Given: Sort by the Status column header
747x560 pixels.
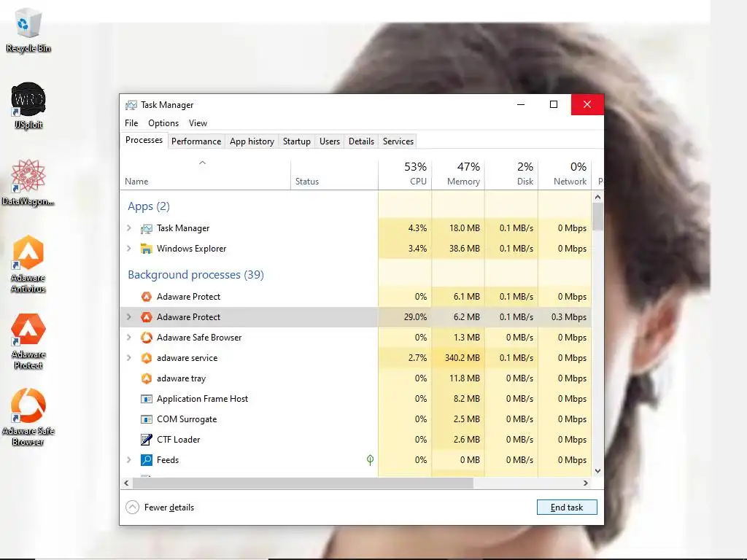Looking at the screenshot, I should tap(334, 175).
